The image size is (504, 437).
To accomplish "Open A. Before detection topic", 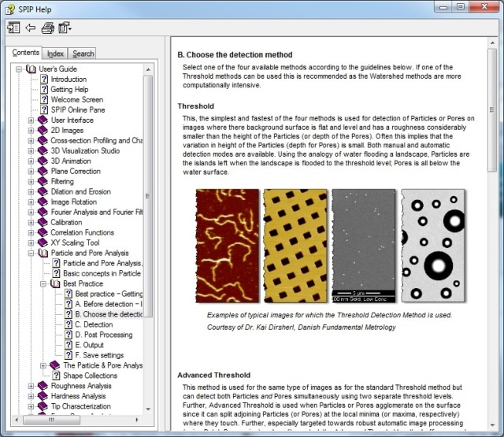I will [x=109, y=304].
